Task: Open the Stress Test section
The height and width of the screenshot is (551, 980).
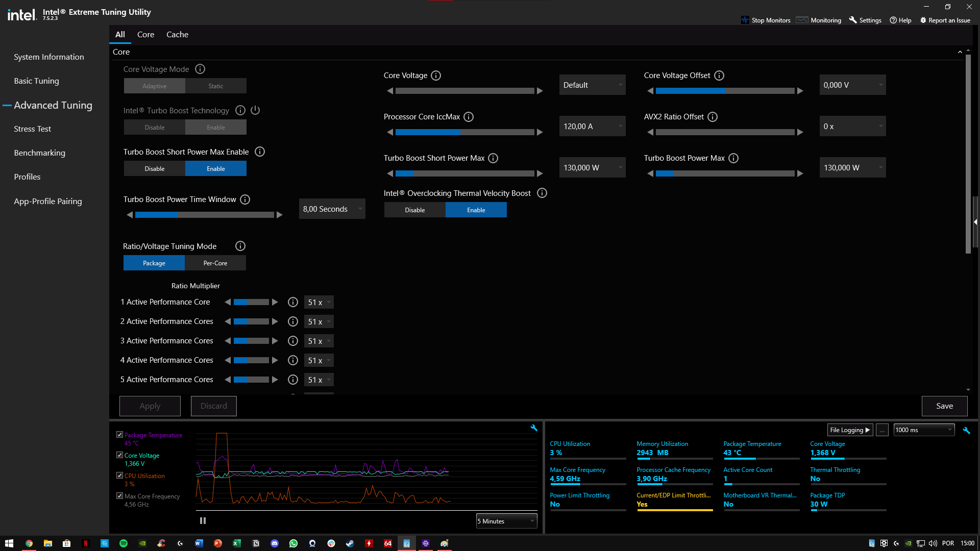Action: pyautogui.click(x=32, y=129)
